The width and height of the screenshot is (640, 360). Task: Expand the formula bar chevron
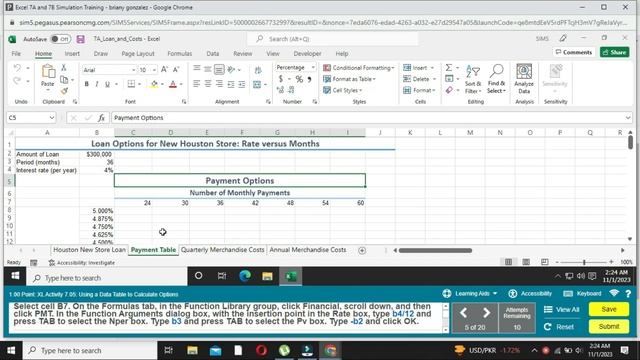click(x=628, y=118)
